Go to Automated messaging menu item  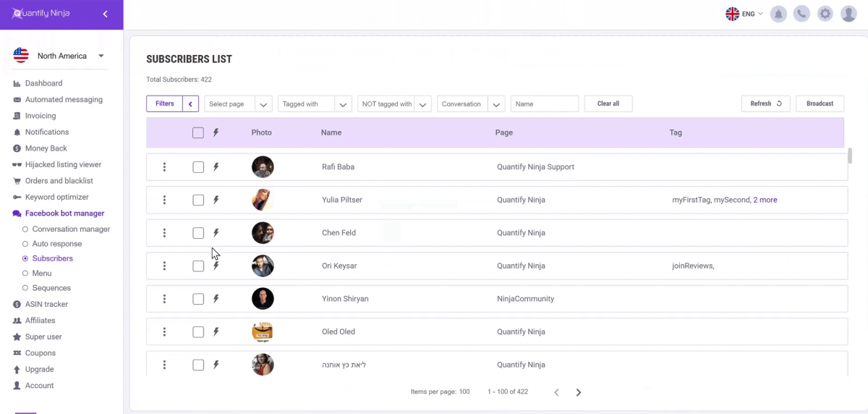[x=64, y=100]
